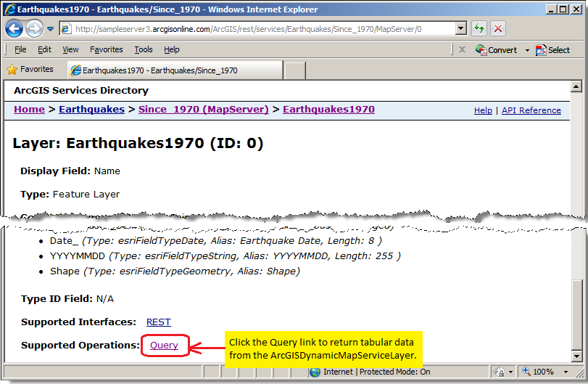
Task: Open the Help link in directory header
Action: (x=483, y=110)
